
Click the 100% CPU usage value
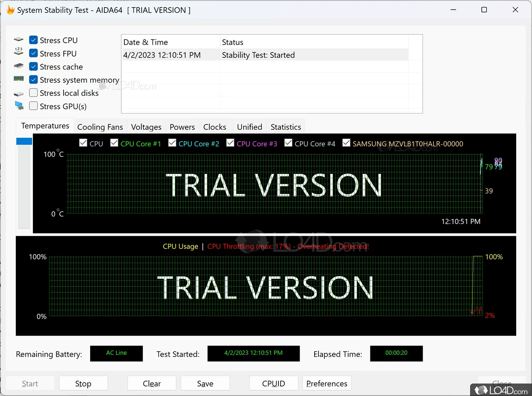(494, 257)
